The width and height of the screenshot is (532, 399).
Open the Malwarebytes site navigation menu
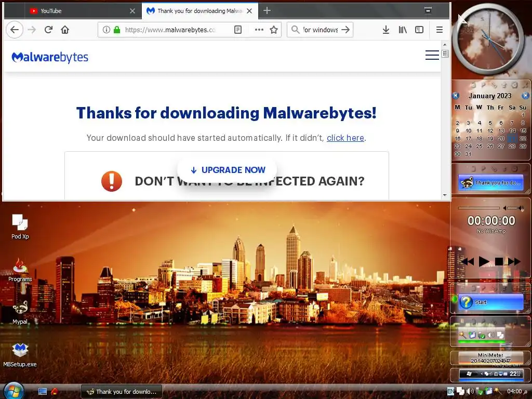[x=432, y=55]
